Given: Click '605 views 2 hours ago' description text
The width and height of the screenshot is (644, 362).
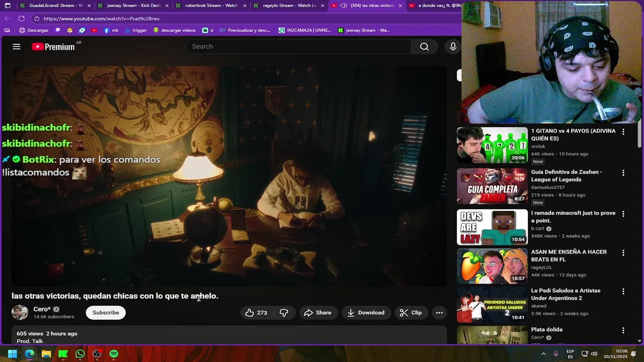Looking at the screenshot, I should click(x=47, y=334).
